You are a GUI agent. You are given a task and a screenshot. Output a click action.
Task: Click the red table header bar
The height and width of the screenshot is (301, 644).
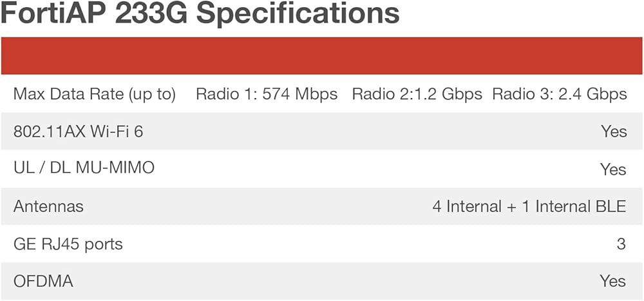click(322, 55)
